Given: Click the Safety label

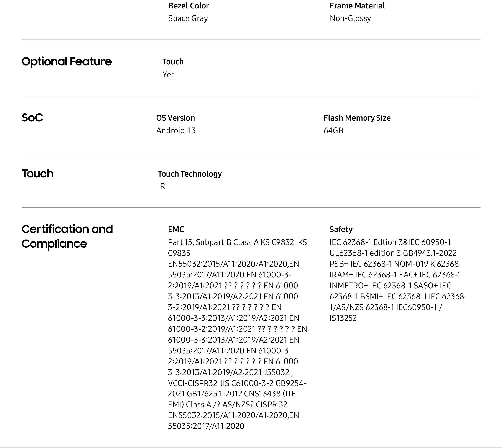Looking at the screenshot, I should pos(341,229).
